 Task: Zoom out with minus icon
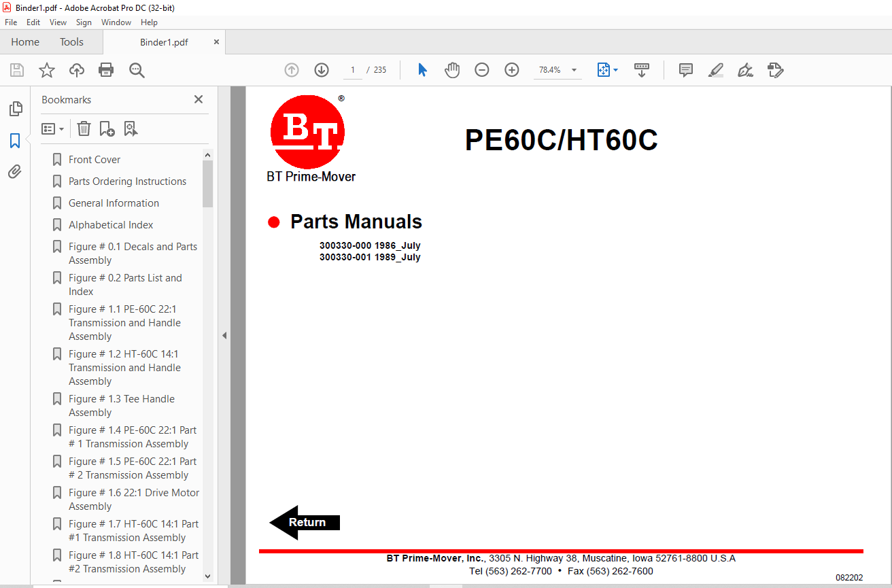point(482,70)
